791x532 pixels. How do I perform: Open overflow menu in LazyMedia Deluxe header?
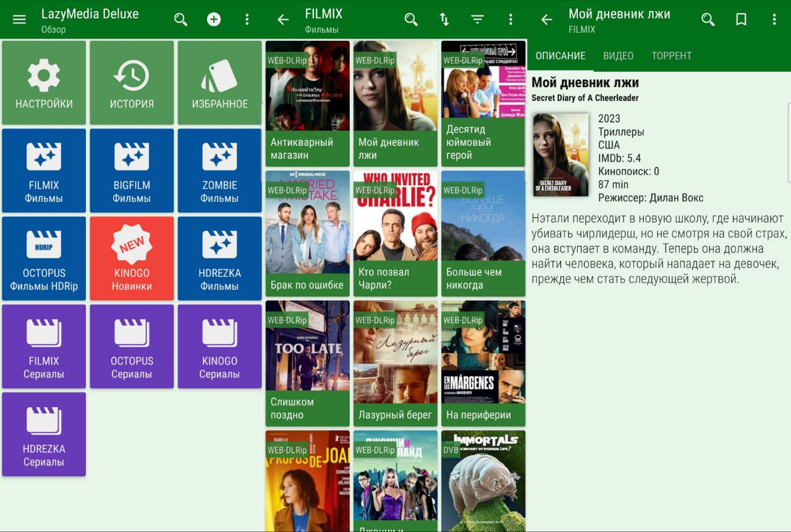point(247,19)
